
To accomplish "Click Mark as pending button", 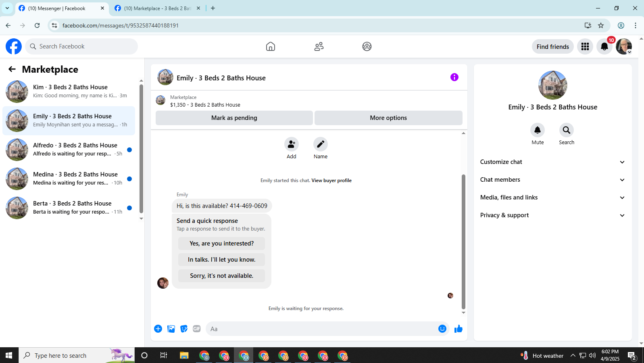I will pos(234,118).
